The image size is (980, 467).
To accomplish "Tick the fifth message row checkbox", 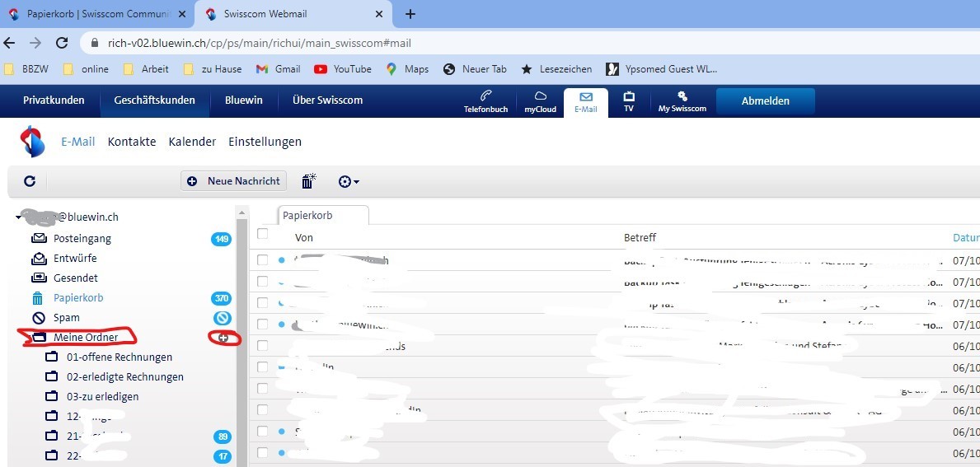I will click(x=262, y=345).
